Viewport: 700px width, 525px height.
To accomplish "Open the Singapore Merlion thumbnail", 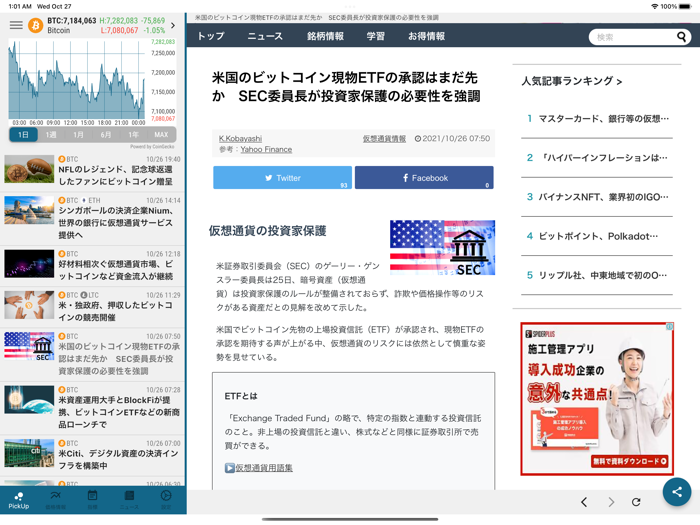I will pos(29,210).
